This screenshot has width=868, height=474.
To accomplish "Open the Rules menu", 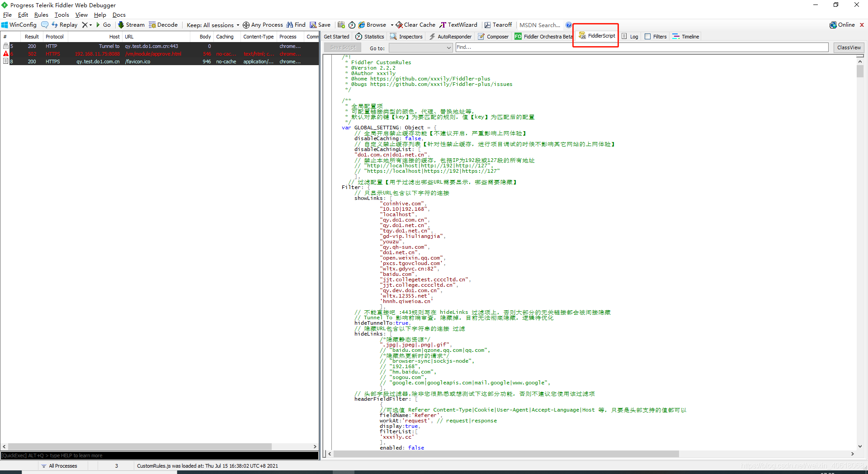I will 41,15.
